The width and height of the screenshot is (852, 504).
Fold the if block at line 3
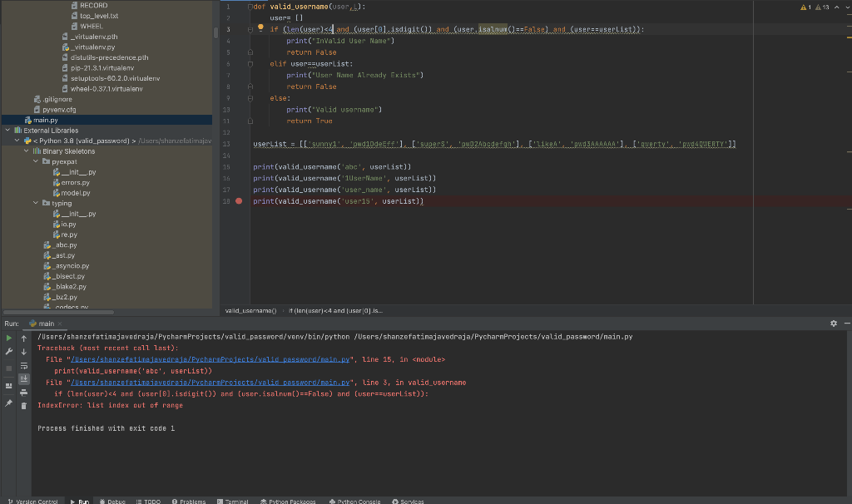click(x=250, y=29)
